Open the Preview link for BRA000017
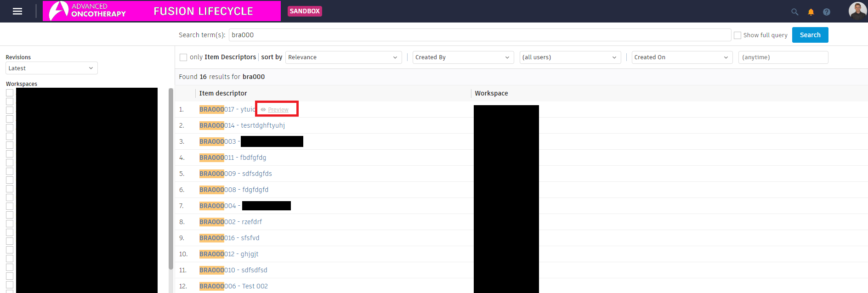Screen dimensions: 868x293 point(278,110)
